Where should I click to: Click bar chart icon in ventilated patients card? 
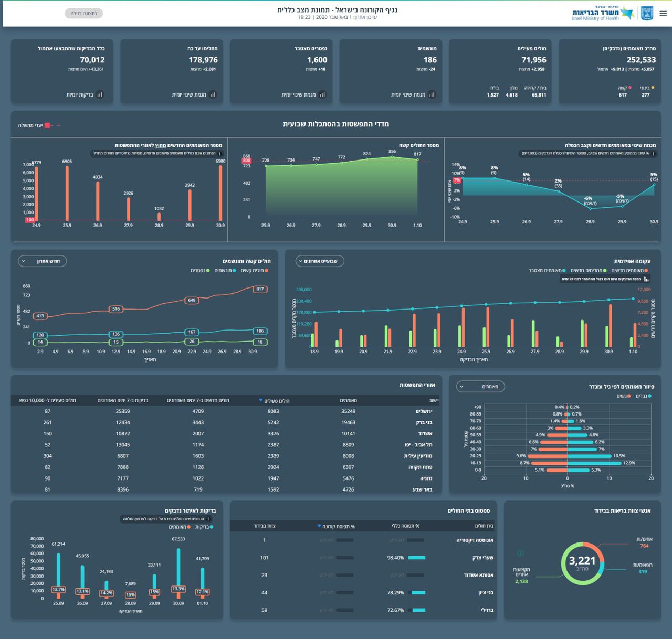(x=432, y=94)
